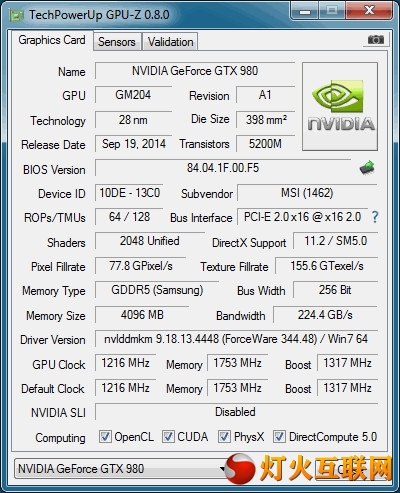Click the Device ID 10DE - 13C0
The image size is (400, 493).
click(129, 193)
